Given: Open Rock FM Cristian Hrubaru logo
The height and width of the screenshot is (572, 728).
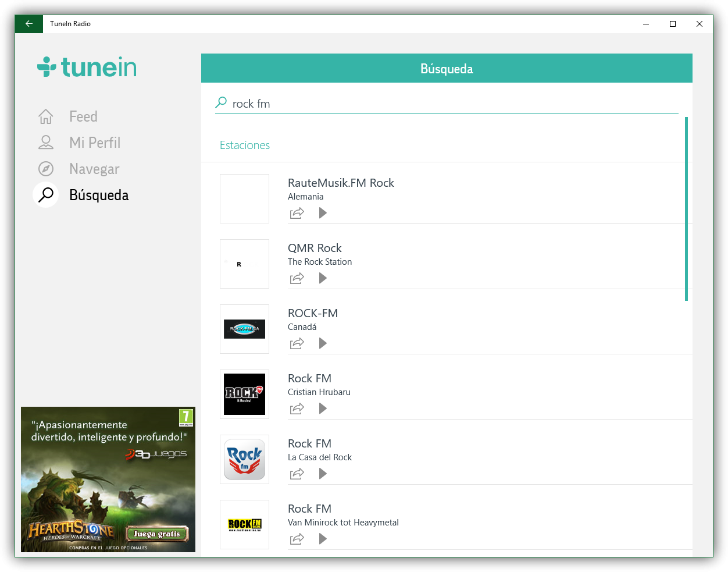Looking at the screenshot, I should click(244, 394).
